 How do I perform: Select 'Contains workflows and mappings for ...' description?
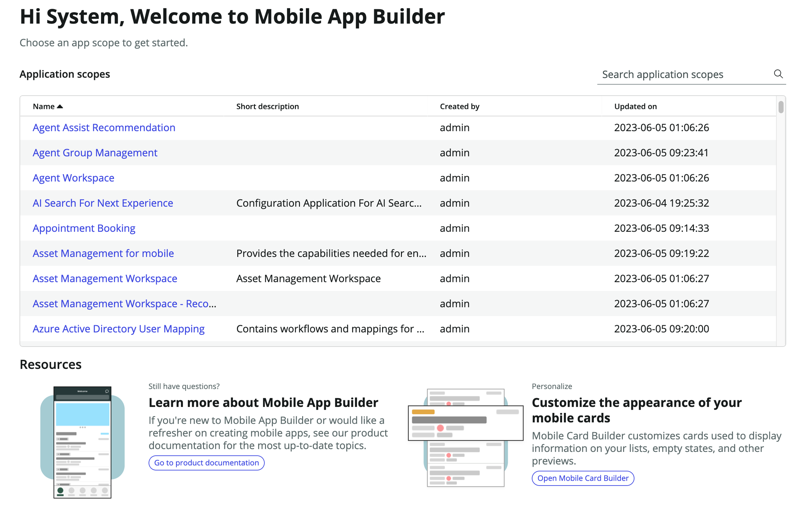[330, 329]
